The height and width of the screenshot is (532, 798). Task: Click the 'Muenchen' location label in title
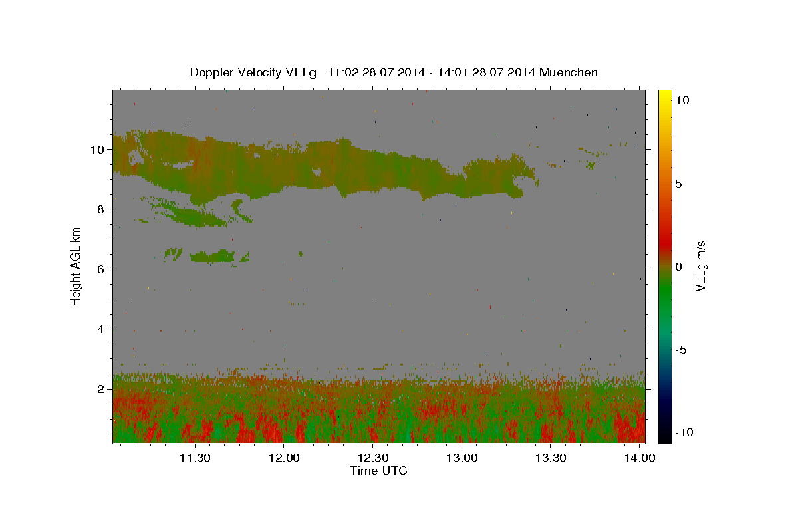pos(569,72)
